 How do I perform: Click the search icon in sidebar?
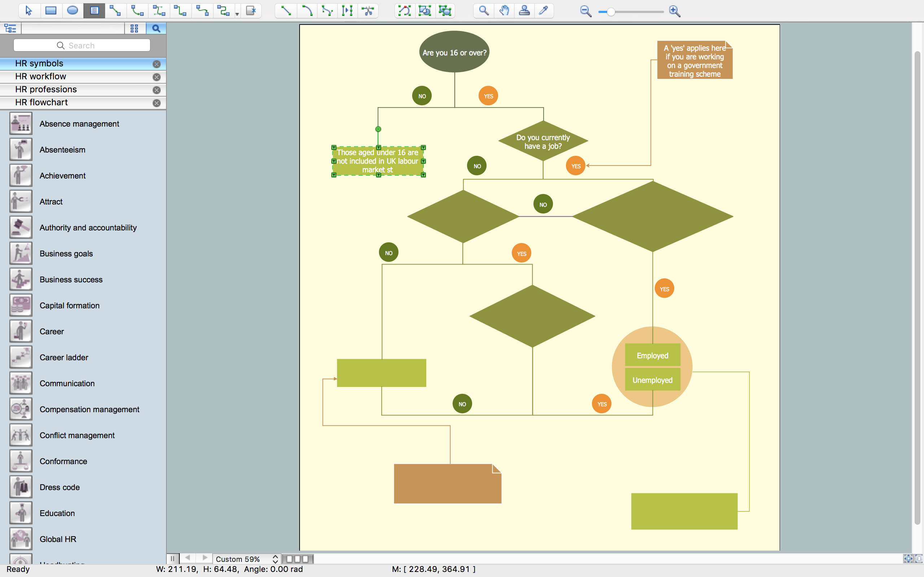tap(156, 28)
